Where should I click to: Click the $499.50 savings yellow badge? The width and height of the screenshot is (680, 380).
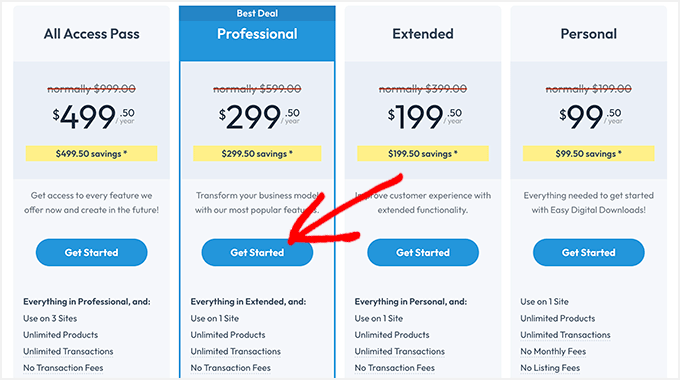[92, 154]
